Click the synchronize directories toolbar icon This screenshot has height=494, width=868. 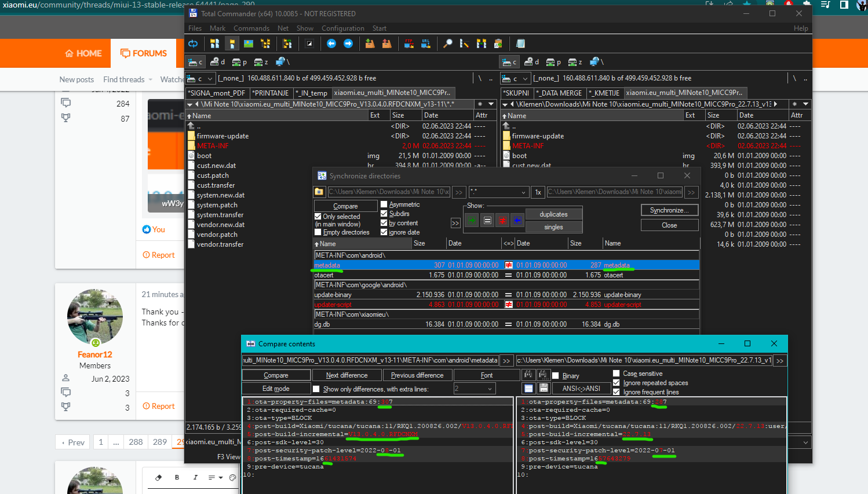click(481, 43)
